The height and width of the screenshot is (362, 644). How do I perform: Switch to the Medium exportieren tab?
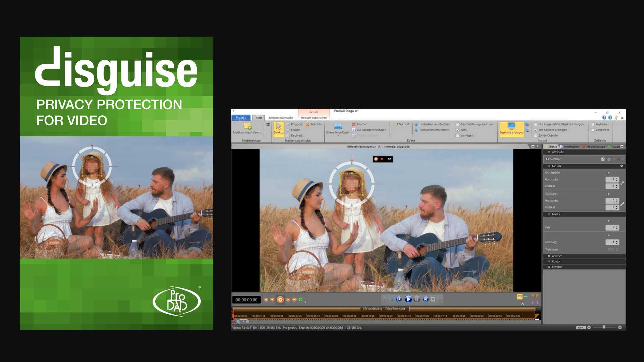314,118
